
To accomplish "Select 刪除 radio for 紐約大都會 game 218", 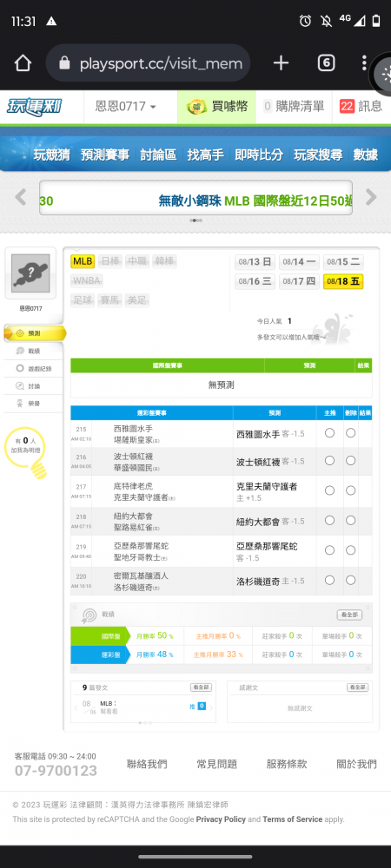I will [x=350, y=520].
